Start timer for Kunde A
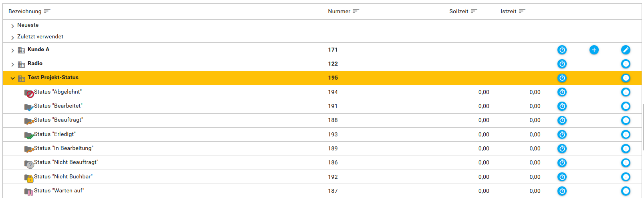This screenshot has height=198, width=644. pos(562,50)
